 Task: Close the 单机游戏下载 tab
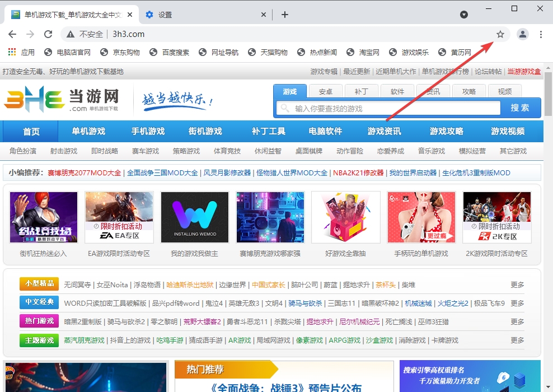[x=130, y=15]
